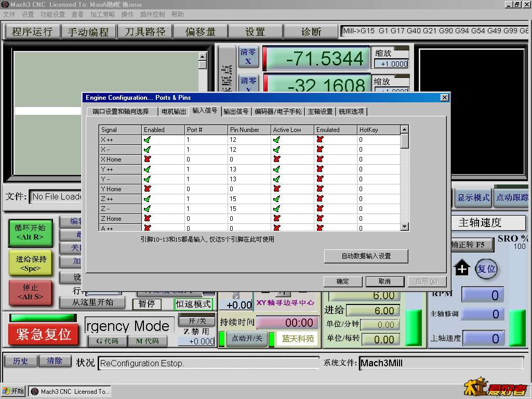This screenshot has width=532, height=399.
Task: Click 循环开始 Alt R button
Action: (30, 232)
